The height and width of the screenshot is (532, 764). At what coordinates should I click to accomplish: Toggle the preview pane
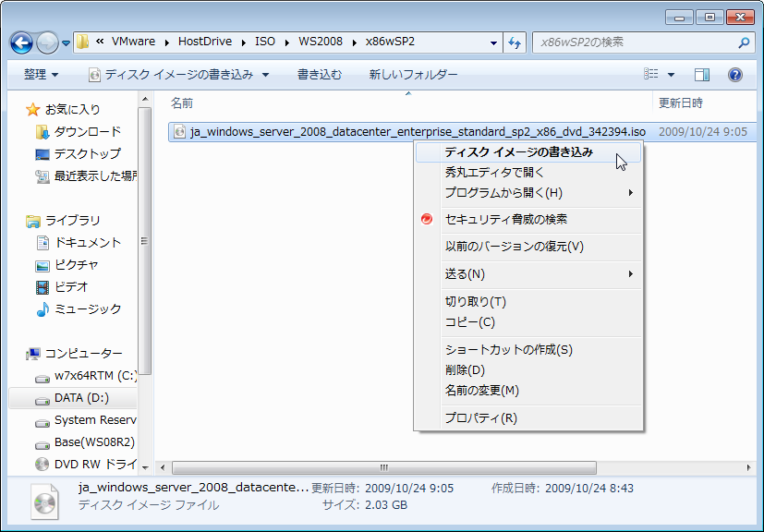tap(701, 75)
